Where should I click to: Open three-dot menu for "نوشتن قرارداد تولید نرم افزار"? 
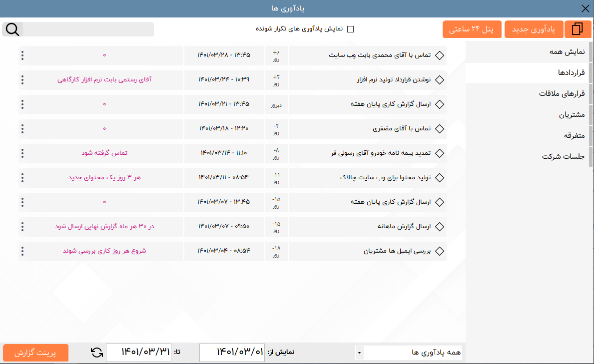pos(22,80)
